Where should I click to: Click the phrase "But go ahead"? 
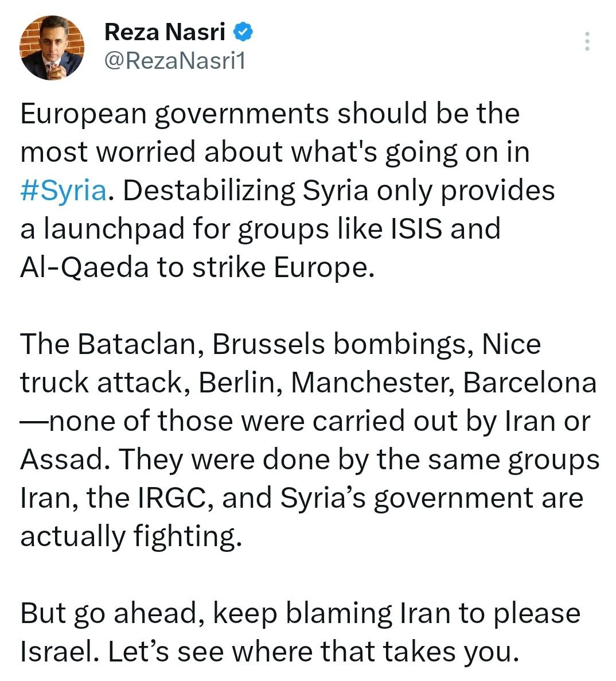pos(111,613)
